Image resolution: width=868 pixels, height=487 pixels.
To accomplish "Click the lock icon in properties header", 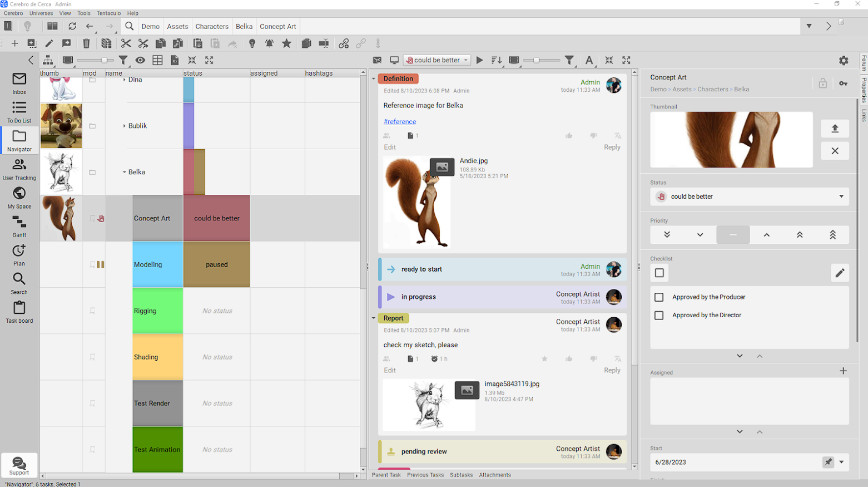I will [x=822, y=83].
